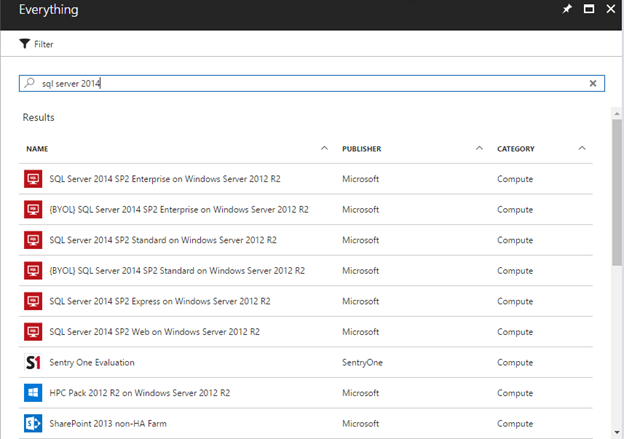
Task: Open {BYOL} SQL Server 2014 SP2 Enterprise
Action: [179, 210]
